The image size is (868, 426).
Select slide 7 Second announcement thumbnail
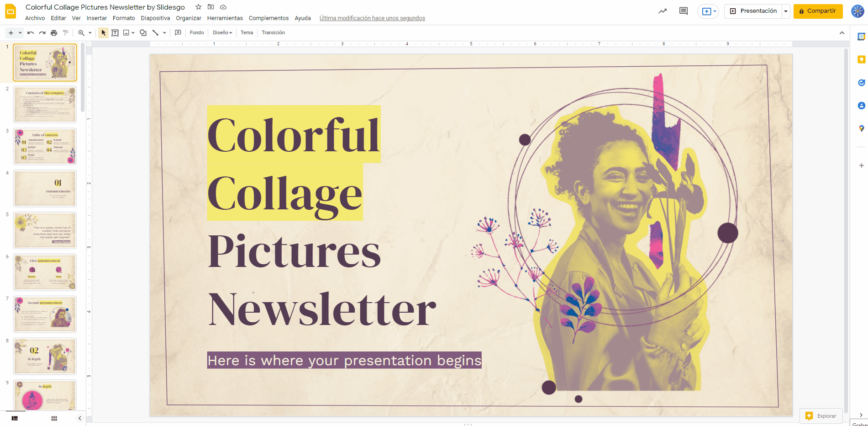[45, 314]
